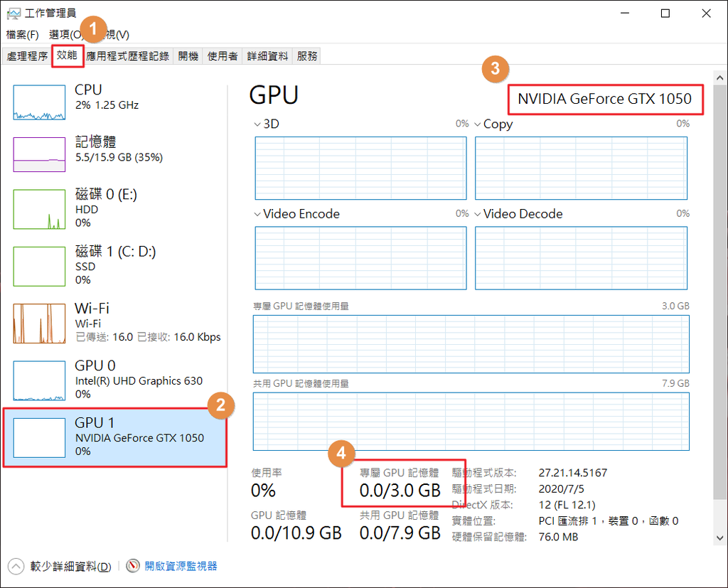Close the 工作管理員 window

706,14
